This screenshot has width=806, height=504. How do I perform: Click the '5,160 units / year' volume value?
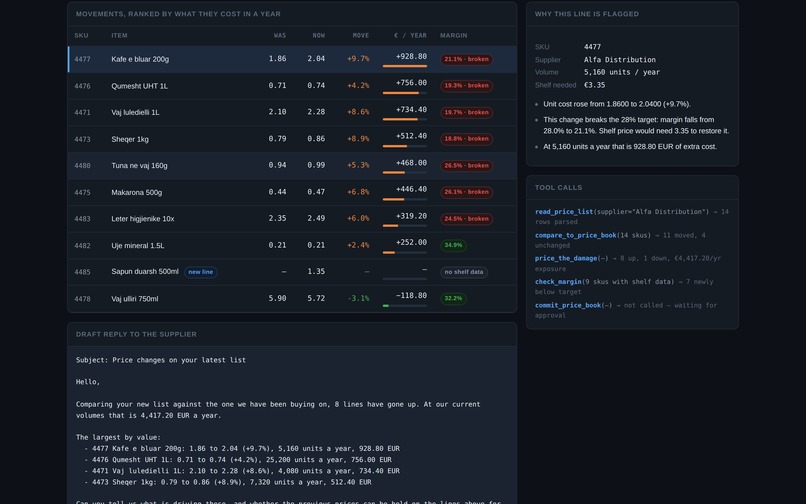pyautogui.click(x=621, y=72)
